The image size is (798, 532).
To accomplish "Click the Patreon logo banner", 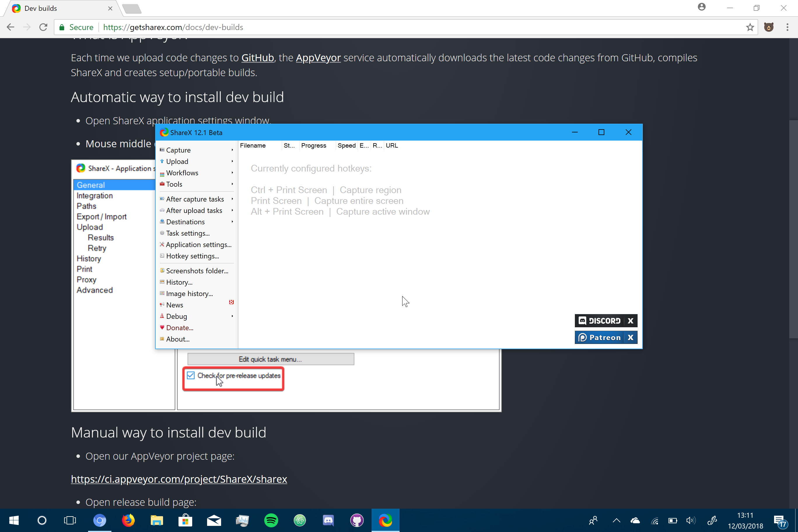I will coord(599,337).
